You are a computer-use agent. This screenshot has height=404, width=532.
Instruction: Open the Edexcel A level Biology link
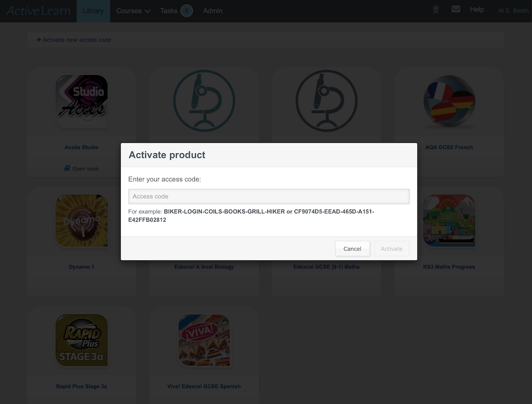[x=204, y=267]
